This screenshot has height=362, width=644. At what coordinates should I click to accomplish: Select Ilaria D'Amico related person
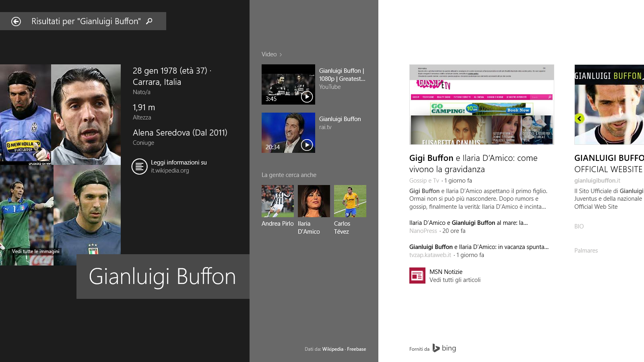(x=314, y=210)
